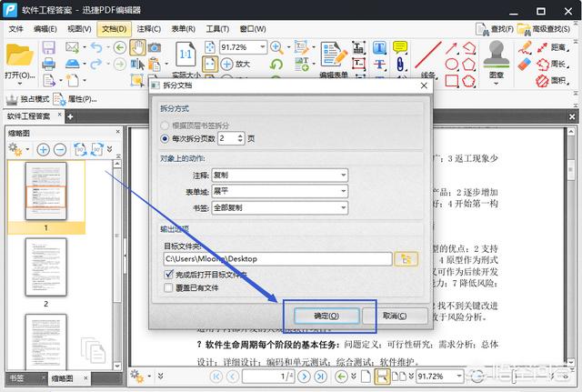This screenshot has width=582, height=392.
Task: Click the Open folder icon in toolbar
Action: [x=18, y=55]
